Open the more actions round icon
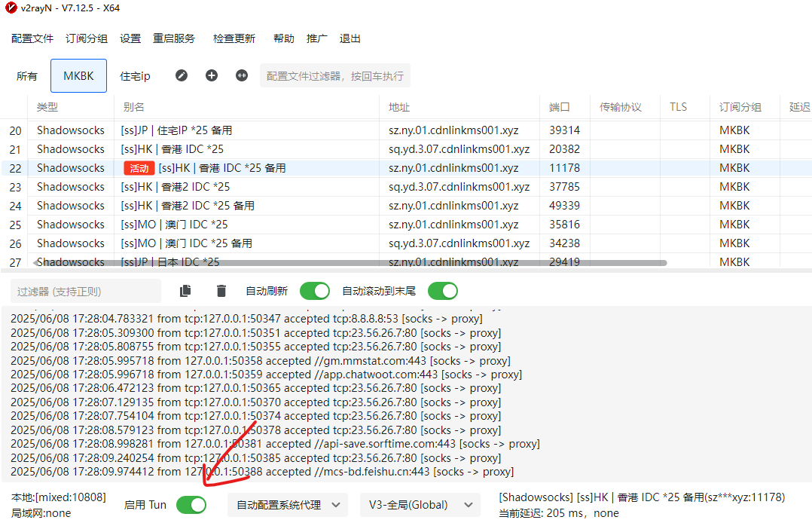The height and width of the screenshot is (526, 812). click(x=241, y=75)
